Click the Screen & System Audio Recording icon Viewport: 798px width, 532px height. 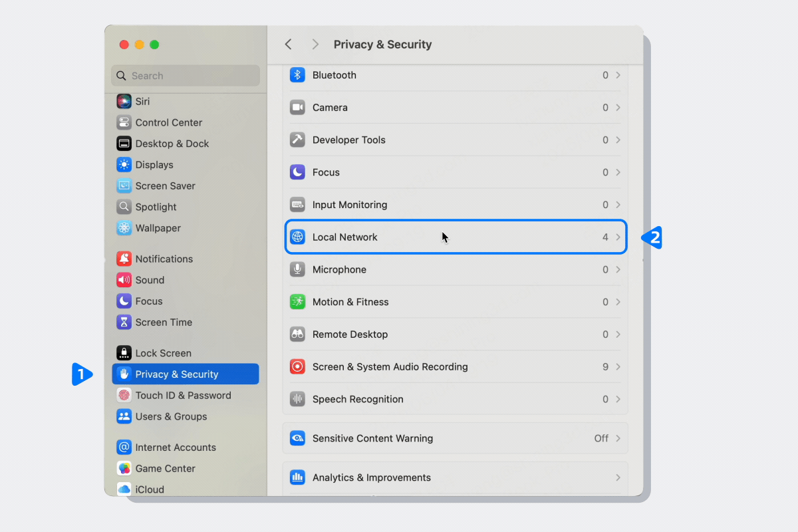pos(297,366)
